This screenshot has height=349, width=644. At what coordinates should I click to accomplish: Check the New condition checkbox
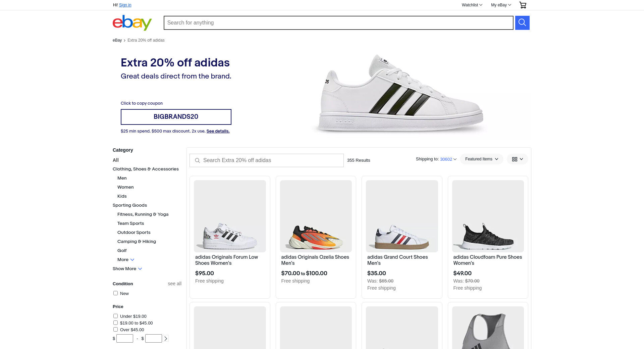(x=116, y=293)
